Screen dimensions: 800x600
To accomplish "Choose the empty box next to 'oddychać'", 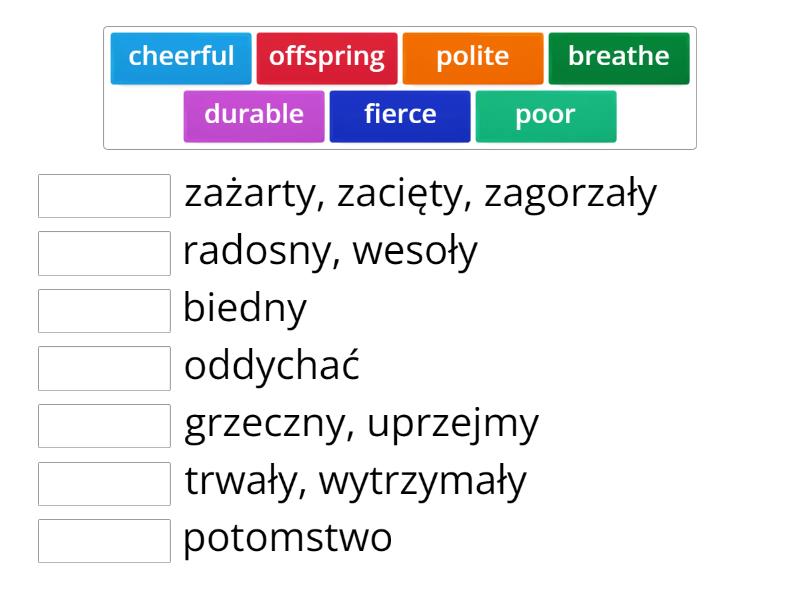I will click(x=104, y=368).
